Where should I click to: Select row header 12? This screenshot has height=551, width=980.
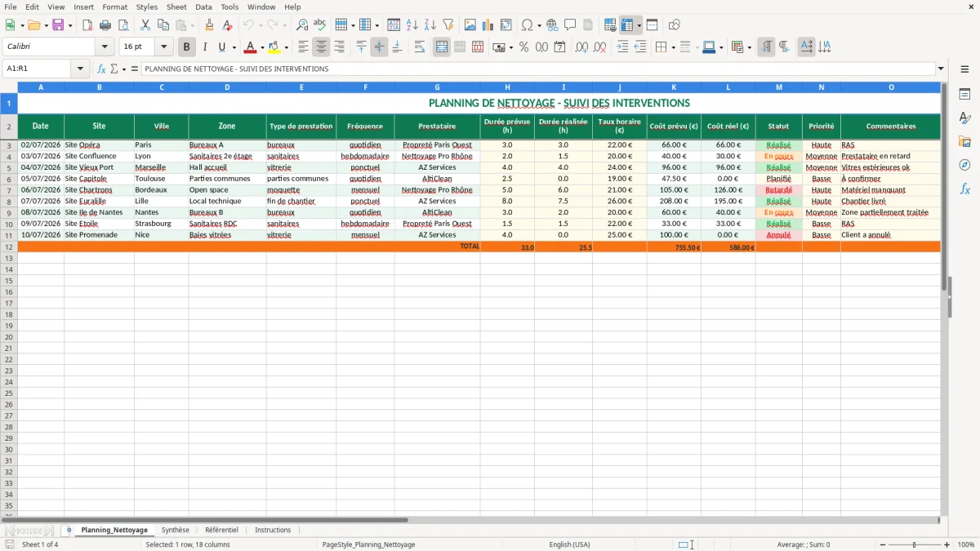pyautogui.click(x=9, y=247)
